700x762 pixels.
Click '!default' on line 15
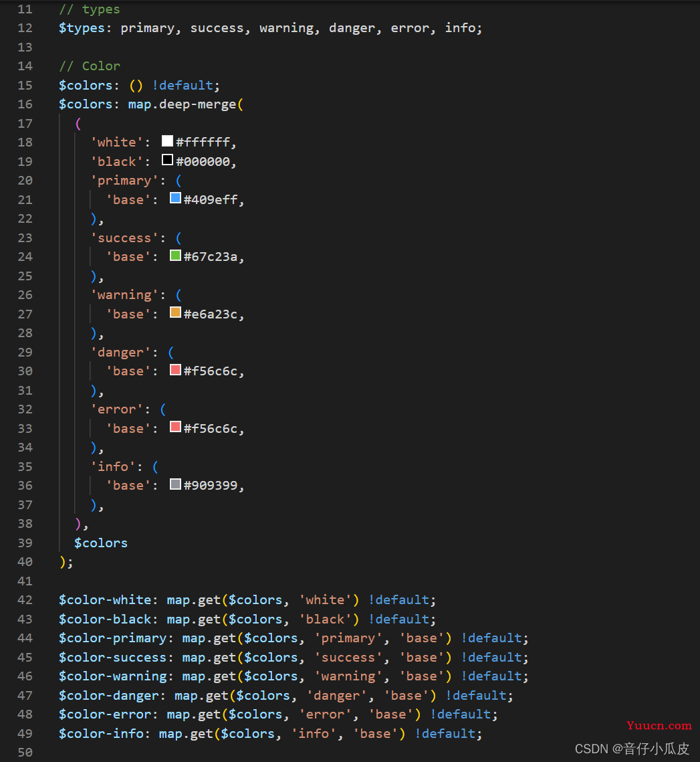tap(183, 86)
